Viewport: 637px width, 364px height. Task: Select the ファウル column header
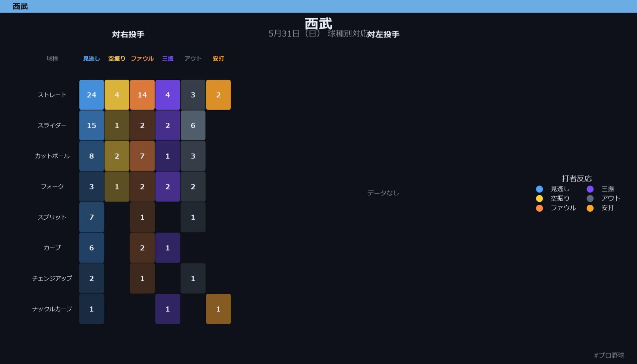coord(142,59)
